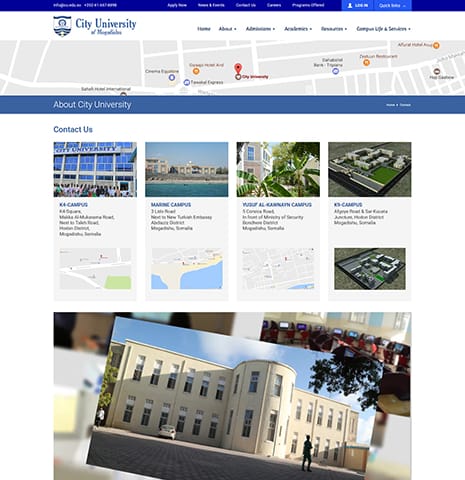Image resolution: width=465 pixels, height=480 pixels.
Task: Expand the Resources menu
Action: click(x=334, y=29)
